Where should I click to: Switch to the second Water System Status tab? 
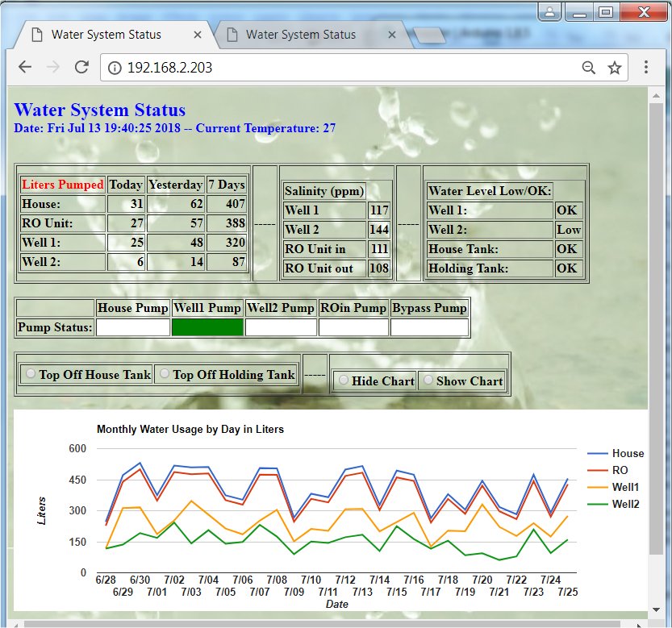coord(300,35)
